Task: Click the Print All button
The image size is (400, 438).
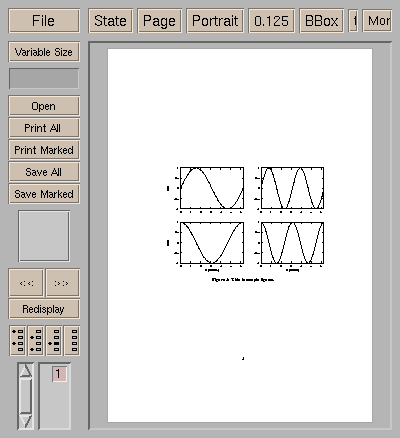Action: [44, 128]
